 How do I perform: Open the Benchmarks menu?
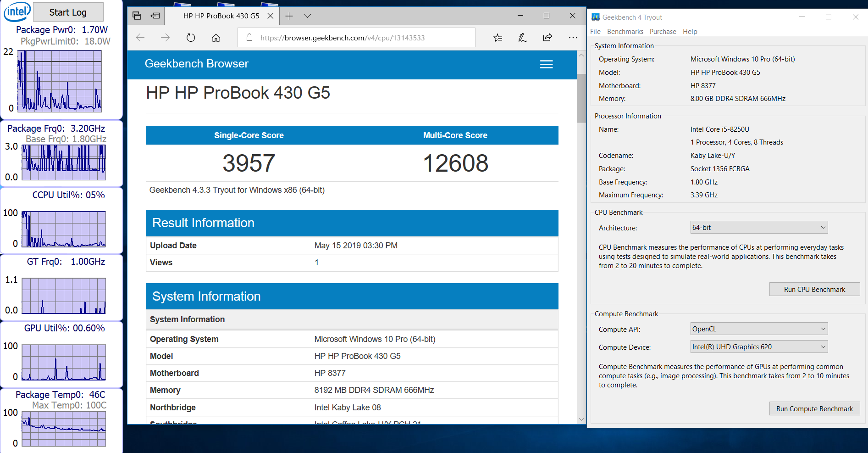[x=625, y=32]
